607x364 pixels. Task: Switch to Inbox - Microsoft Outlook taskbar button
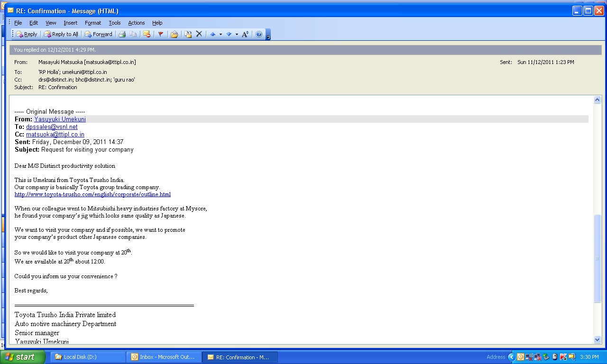click(x=164, y=357)
